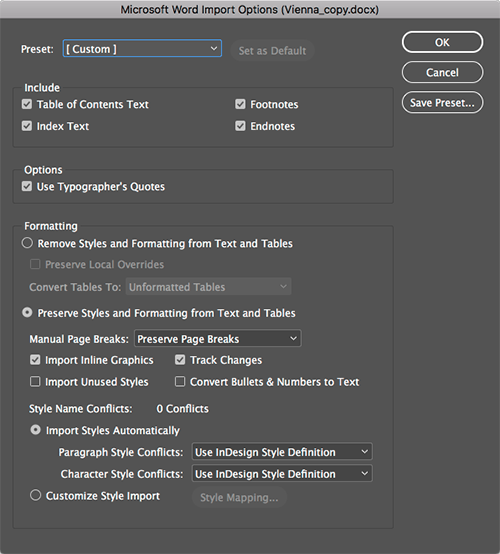Open Character Style Conflicts dropdown
This screenshot has height=554, width=500.
tap(282, 473)
